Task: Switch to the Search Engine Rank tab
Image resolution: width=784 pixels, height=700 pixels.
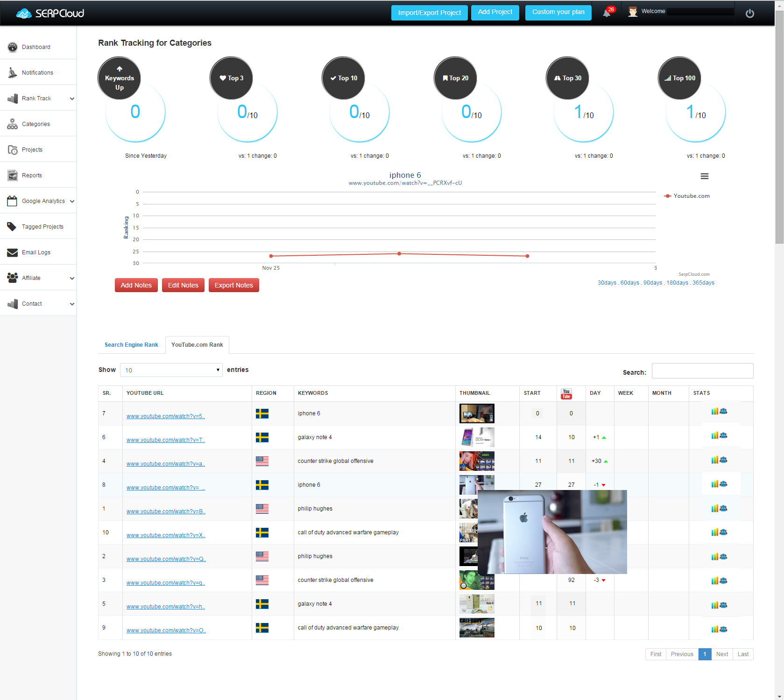Action: (x=131, y=345)
